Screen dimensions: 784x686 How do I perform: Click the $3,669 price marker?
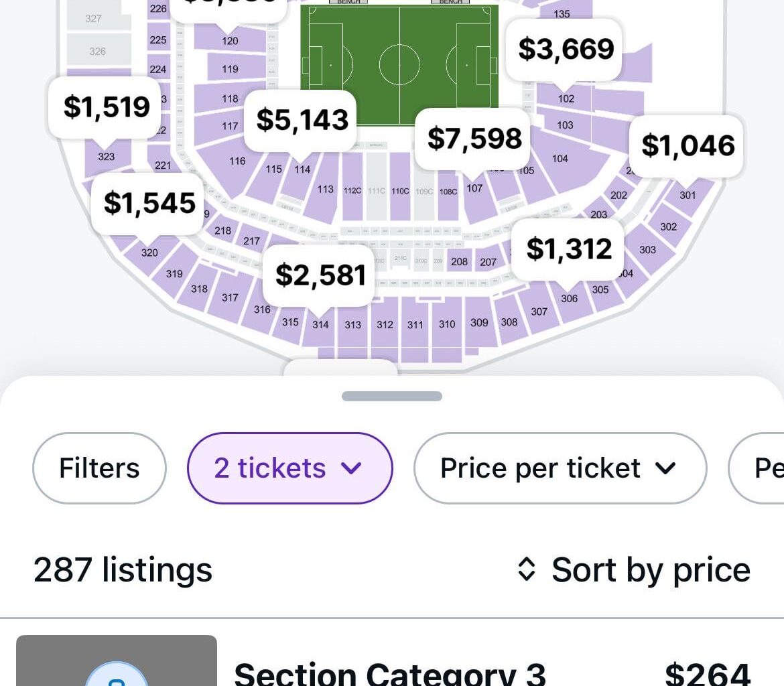pyautogui.click(x=564, y=49)
